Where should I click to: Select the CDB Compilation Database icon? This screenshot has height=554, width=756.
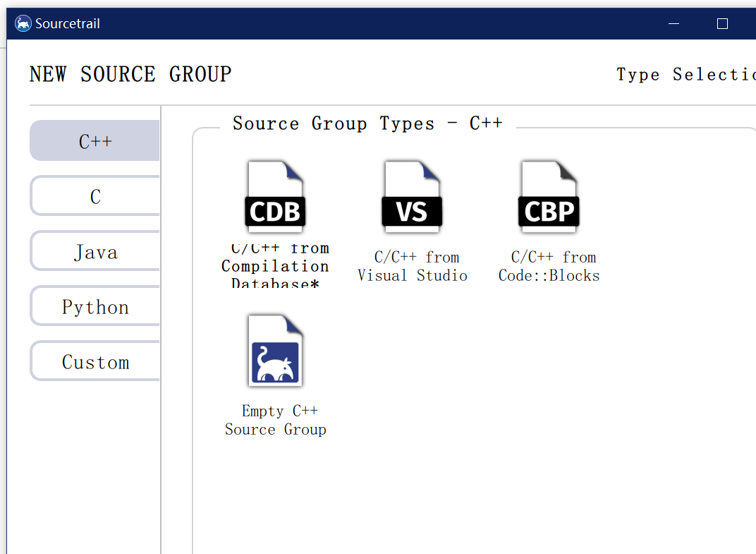[x=275, y=197]
